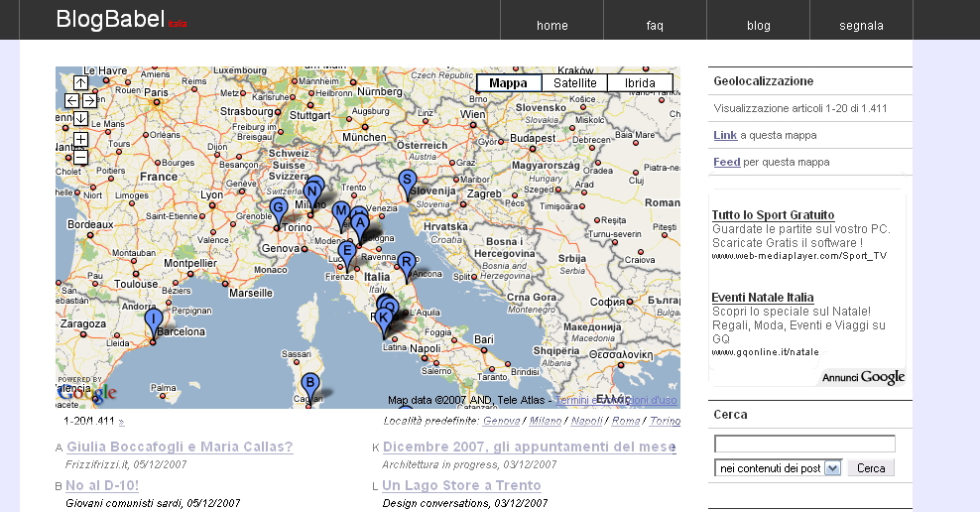Jump map to Milano preset location
This screenshot has height=512, width=980.
[x=546, y=421]
